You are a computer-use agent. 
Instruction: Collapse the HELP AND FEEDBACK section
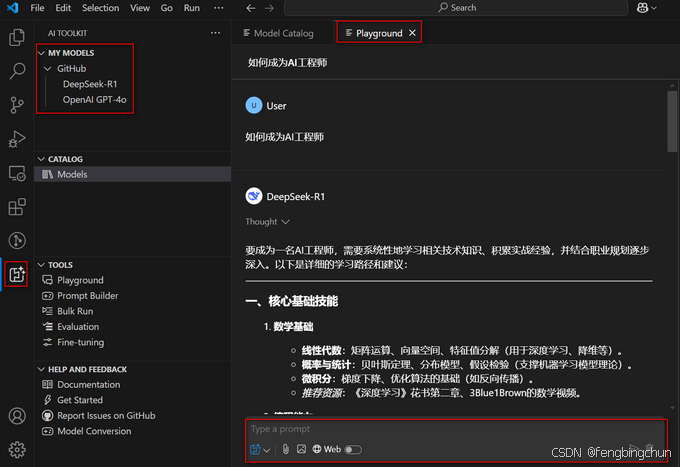tap(42, 369)
